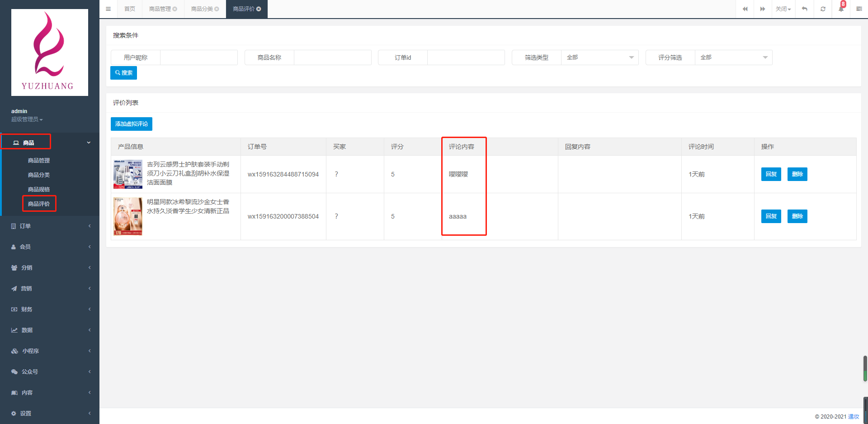Click the 搜索 button

124,73
